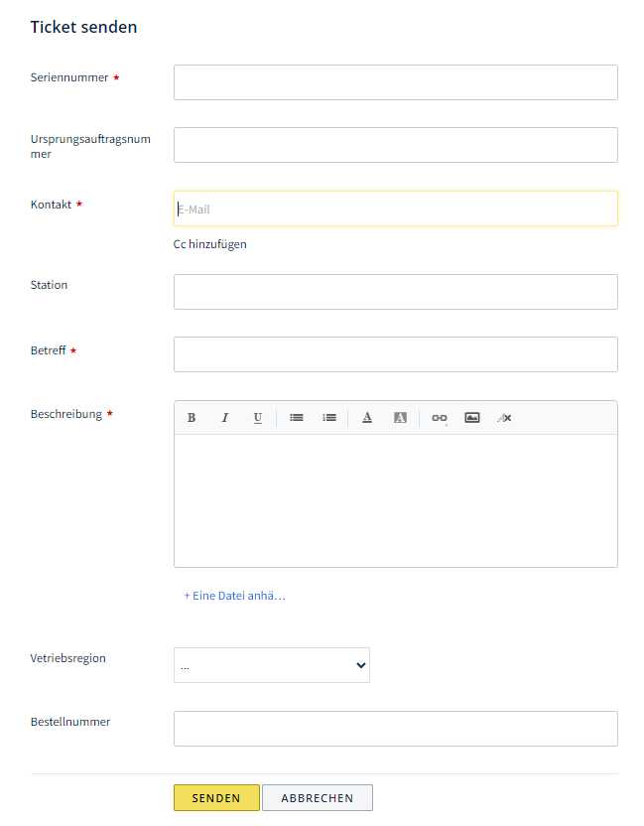644x826 pixels.
Task: Submit the ticket with SENDEN
Action: [x=216, y=797]
